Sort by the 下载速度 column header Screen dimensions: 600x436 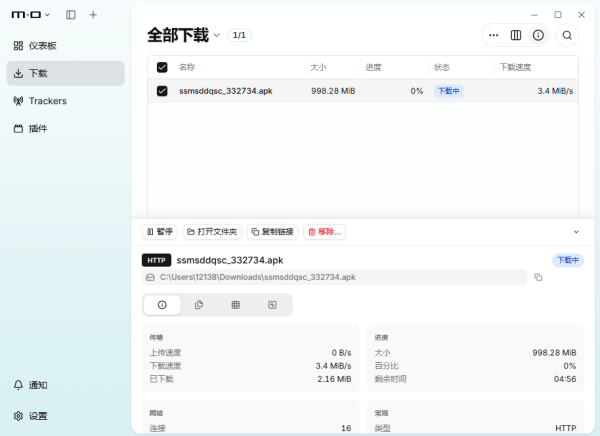coord(515,67)
